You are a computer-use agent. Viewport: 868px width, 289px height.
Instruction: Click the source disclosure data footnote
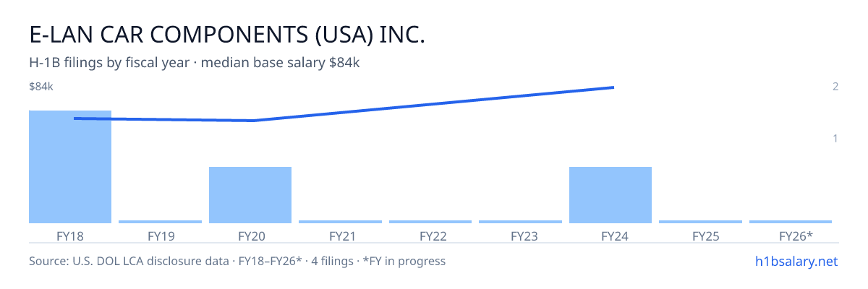point(237,261)
